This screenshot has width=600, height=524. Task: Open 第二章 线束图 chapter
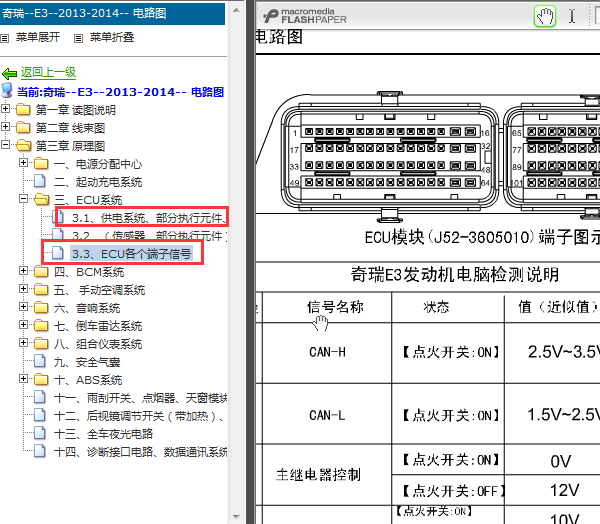point(70,128)
